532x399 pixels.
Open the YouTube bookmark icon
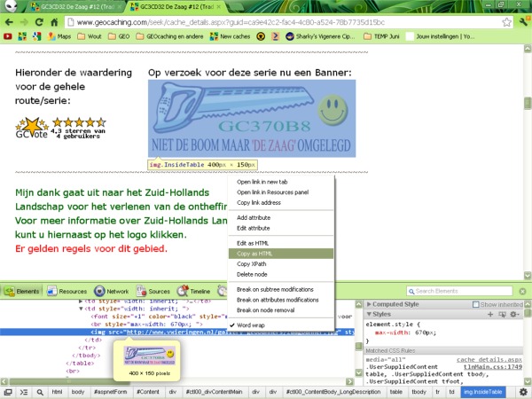[8, 36]
